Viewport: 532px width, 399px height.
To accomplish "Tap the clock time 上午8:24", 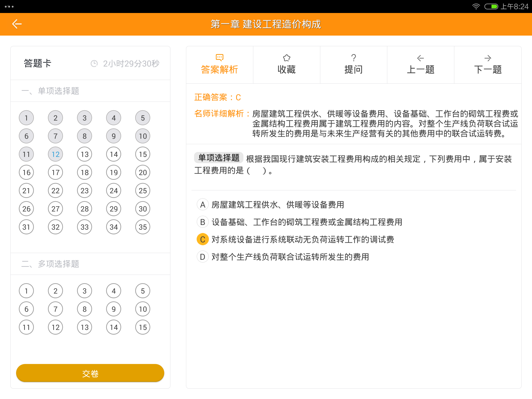I will (515, 6).
